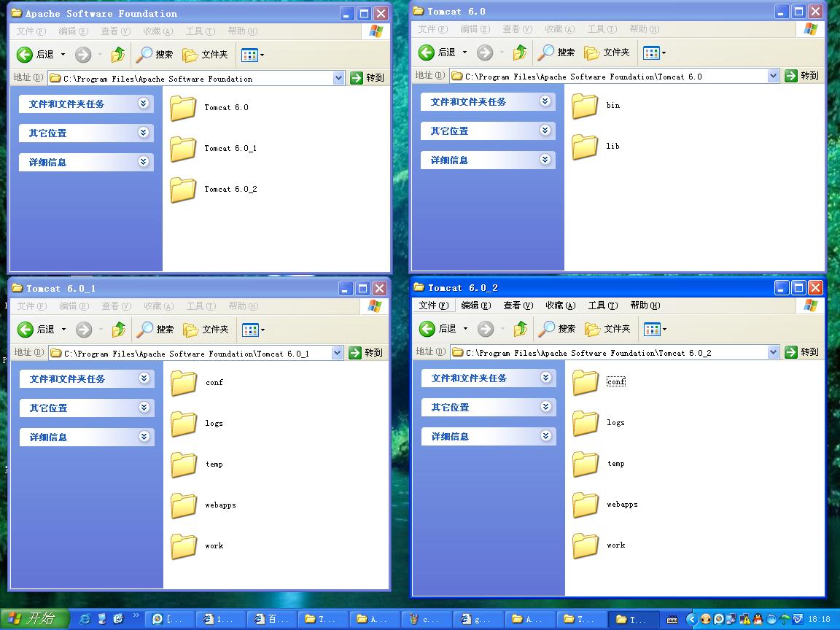Open 帮助(H) menu in Tomcat 6.0_2 window
The width and height of the screenshot is (840, 630).
tap(645, 306)
